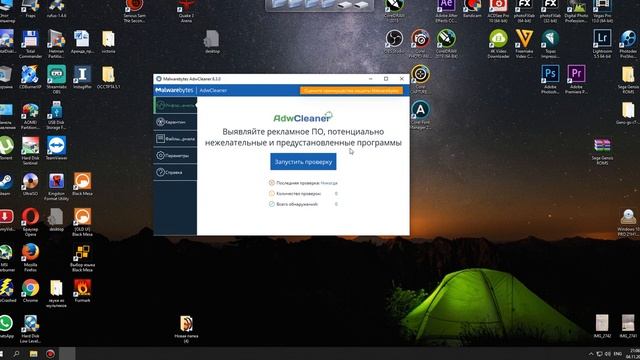Image resolution: width=640 pixels, height=360 pixels.
Task: Click the AdwCleaner logo in the window
Action: (303, 117)
